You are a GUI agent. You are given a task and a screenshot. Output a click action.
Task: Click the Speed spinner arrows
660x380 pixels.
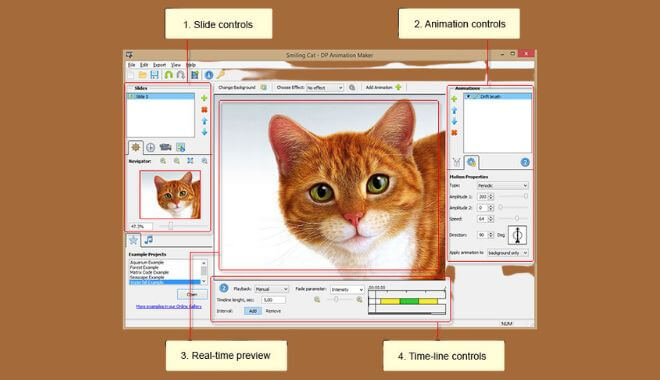coord(491,219)
